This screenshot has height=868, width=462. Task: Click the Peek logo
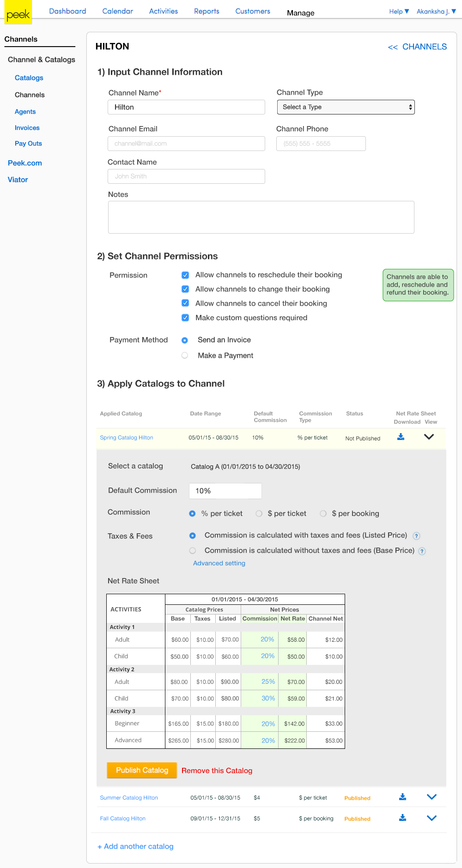[18, 12]
